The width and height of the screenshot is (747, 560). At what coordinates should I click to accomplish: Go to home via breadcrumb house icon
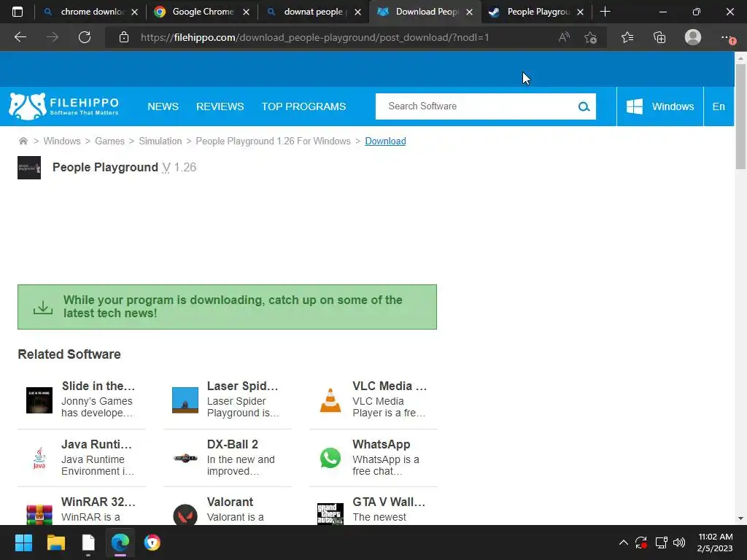coord(23,141)
